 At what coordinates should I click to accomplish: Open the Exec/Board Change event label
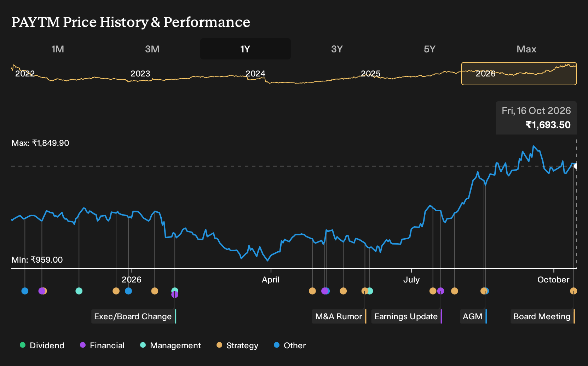[x=134, y=316]
